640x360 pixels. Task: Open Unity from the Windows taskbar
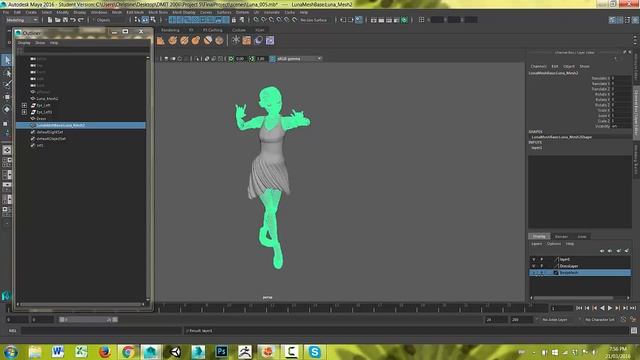(x=176, y=352)
